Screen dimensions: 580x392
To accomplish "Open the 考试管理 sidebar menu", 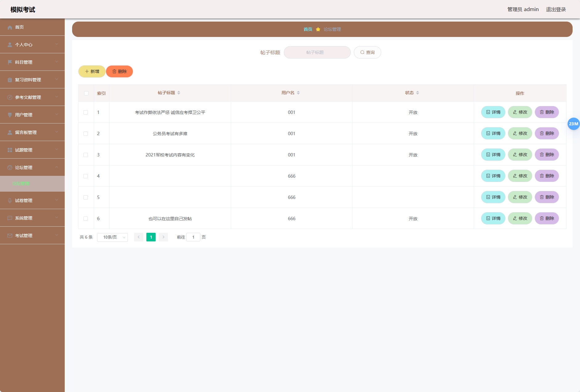I will tap(32, 236).
